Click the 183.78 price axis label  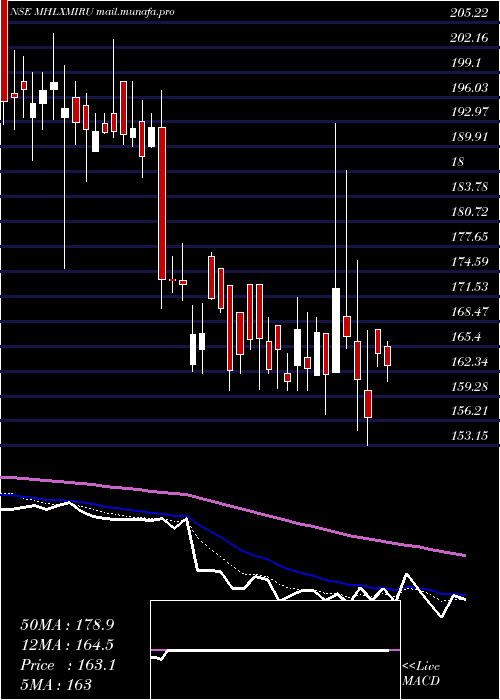coord(469,187)
